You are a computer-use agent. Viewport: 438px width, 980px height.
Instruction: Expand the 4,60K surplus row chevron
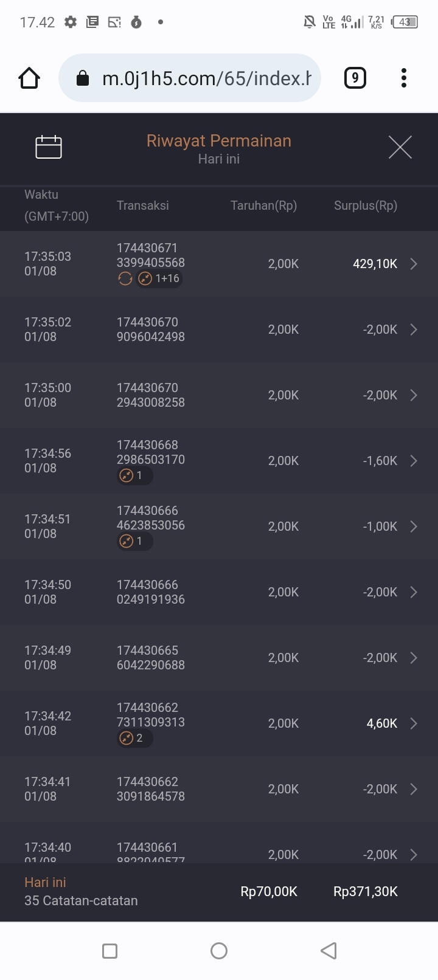pos(414,723)
